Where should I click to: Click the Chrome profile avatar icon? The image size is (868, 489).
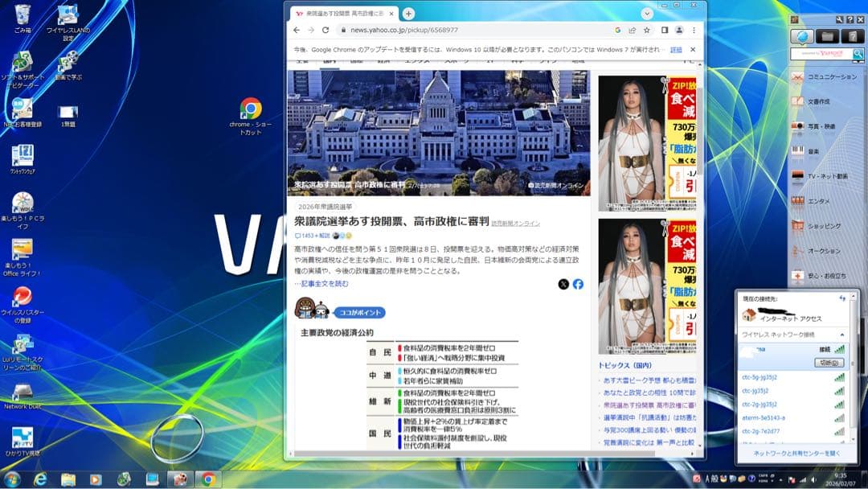(x=680, y=31)
